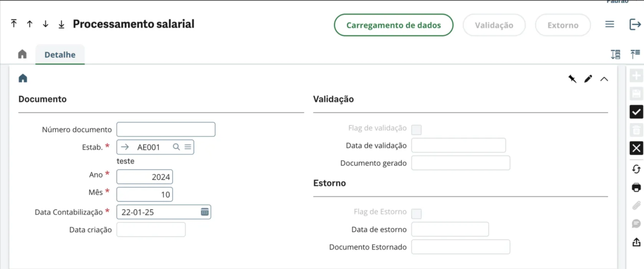This screenshot has height=269, width=644.
Task: Go to the last record arrow
Action: 61,24
